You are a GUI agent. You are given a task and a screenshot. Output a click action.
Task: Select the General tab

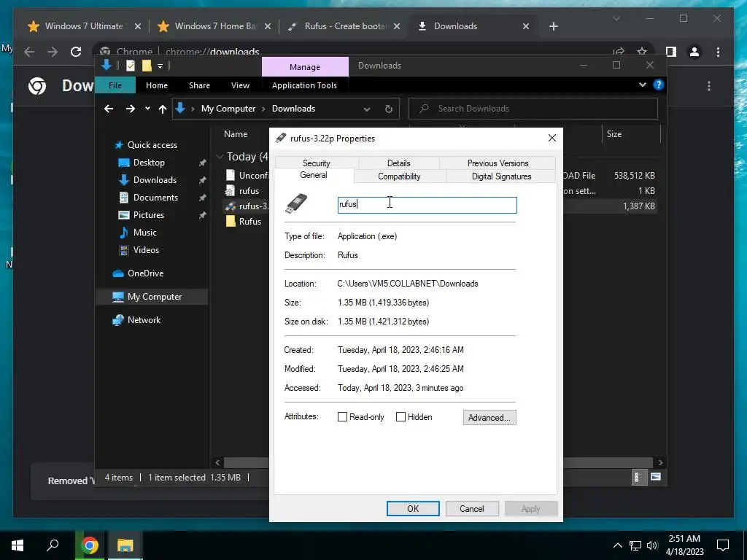[314, 175]
